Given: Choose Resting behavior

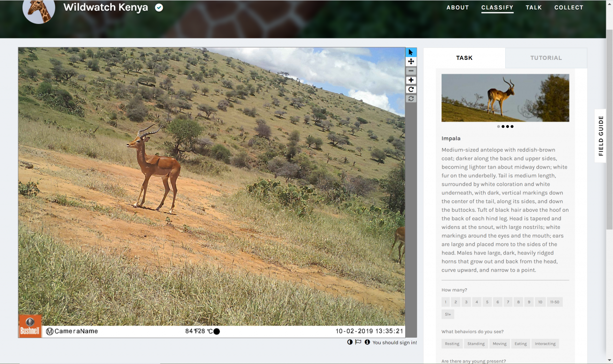Looking at the screenshot, I should [x=452, y=344].
